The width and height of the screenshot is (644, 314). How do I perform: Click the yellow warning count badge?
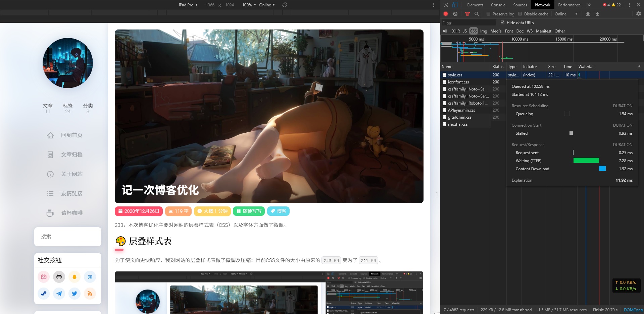616,5
